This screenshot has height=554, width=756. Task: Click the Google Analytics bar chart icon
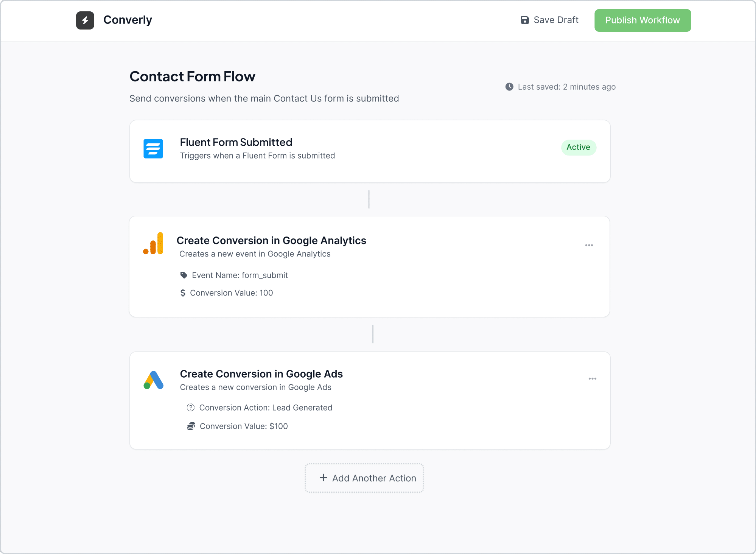point(153,243)
